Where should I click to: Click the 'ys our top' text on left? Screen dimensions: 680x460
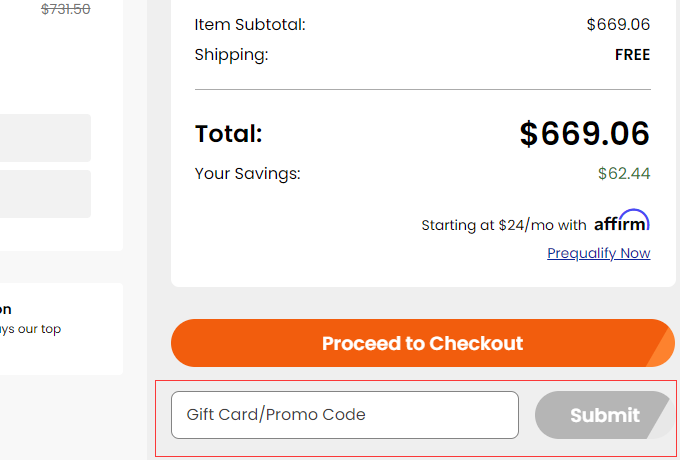30,329
